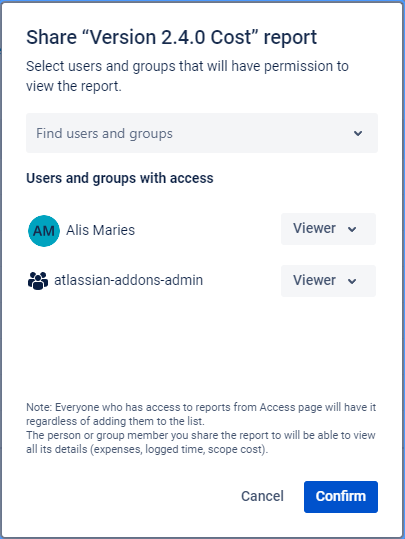The image size is (405, 539).
Task: Click the Viewer label in the Alis Maries row
Action: [x=314, y=228]
